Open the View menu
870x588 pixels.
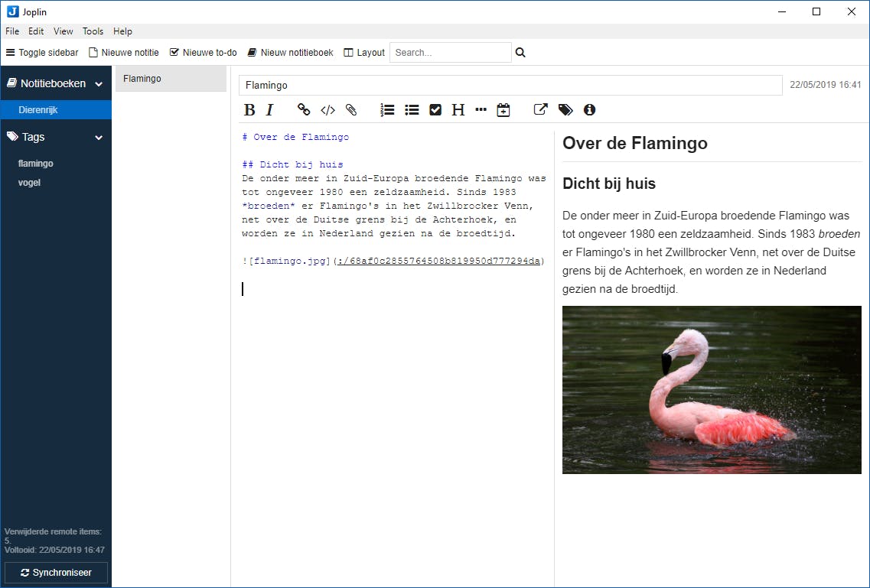(64, 31)
